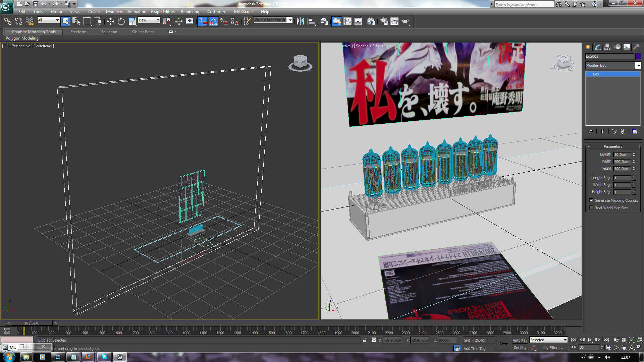Open the Create command panel tab
This screenshot has width=644, height=362.
(588, 47)
